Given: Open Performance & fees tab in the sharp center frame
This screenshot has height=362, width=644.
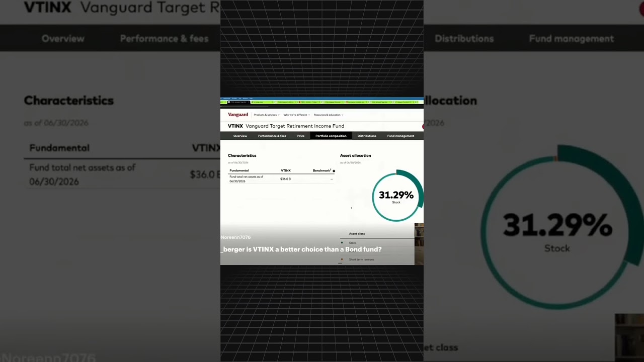Looking at the screenshot, I should click(272, 136).
